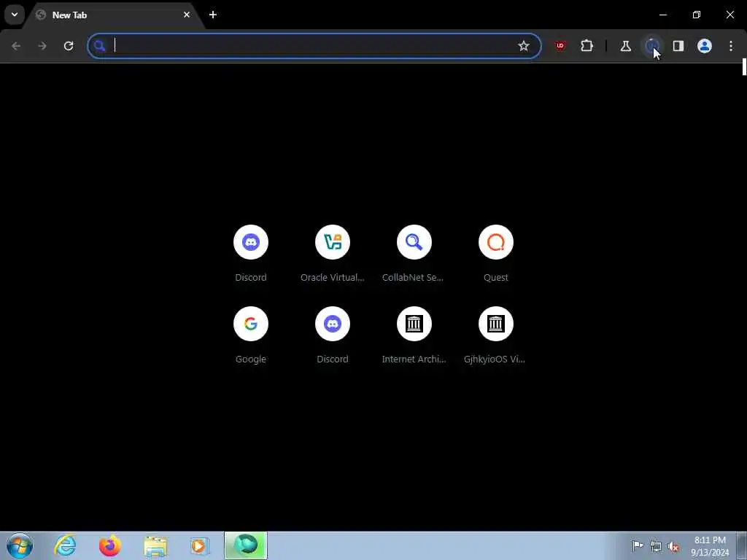Open the Discord shortcut beside Google
Screen dimensions: 747x560
(333, 335)
